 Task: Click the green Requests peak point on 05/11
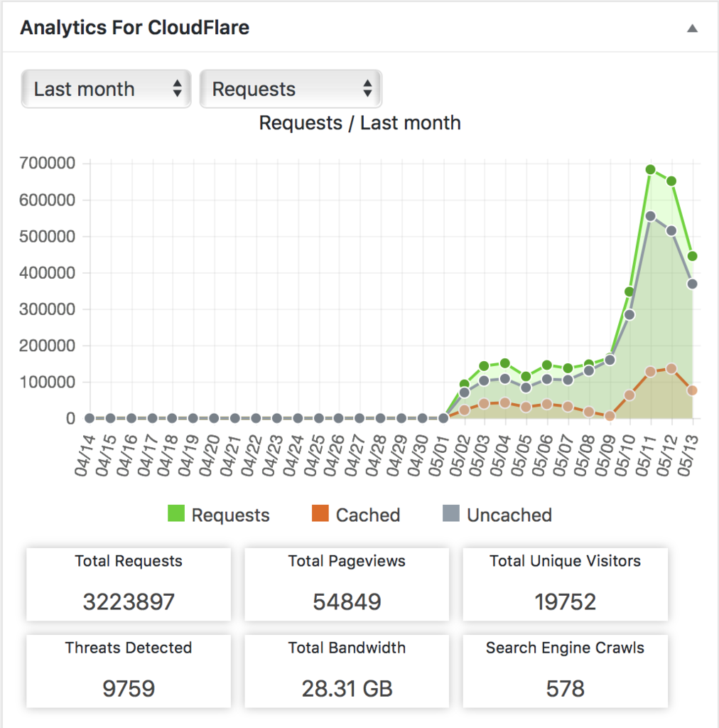point(650,170)
